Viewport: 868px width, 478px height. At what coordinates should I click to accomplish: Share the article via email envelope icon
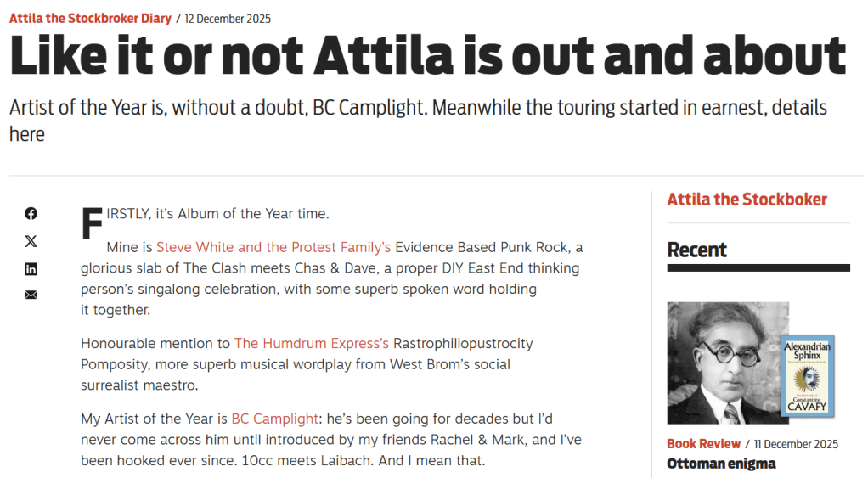[x=31, y=295]
